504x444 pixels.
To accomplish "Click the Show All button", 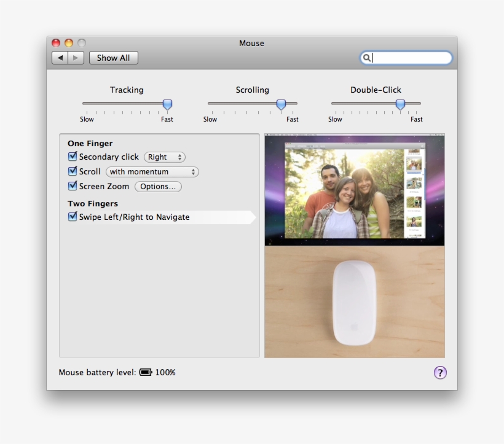I will click(113, 57).
